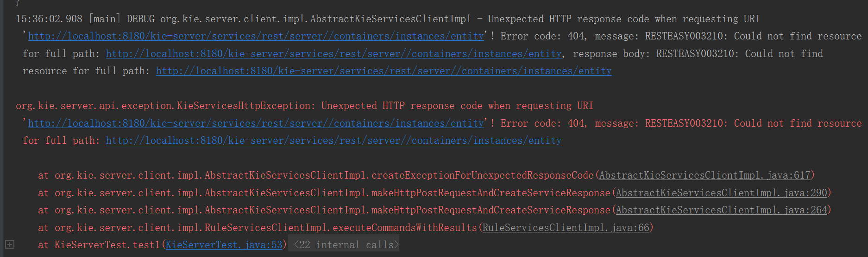The height and width of the screenshot is (257, 868).
Task: Open quoted URL in red exception message
Action: pos(256,123)
